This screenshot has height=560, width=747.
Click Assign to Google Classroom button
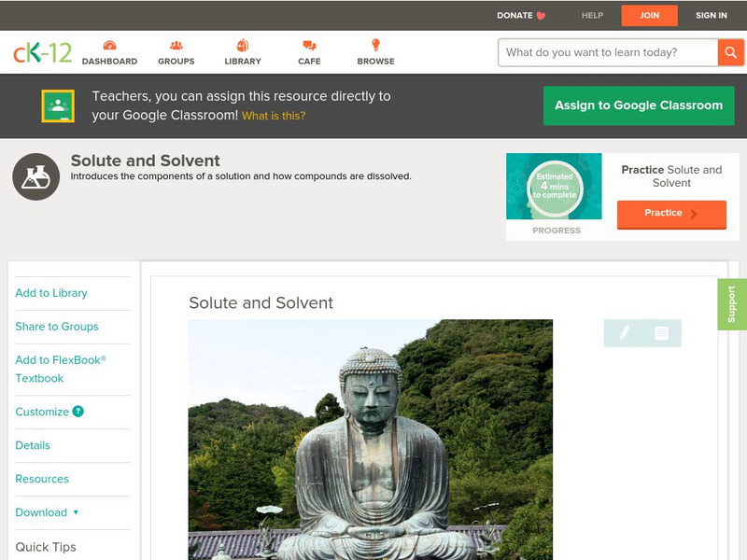(x=639, y=105)
